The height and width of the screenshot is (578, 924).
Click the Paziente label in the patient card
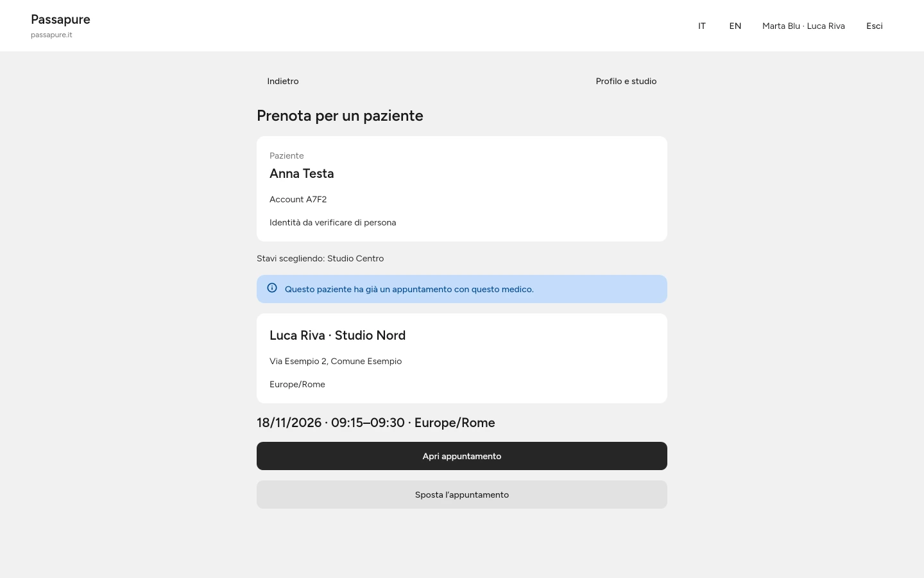click(287, 155)
